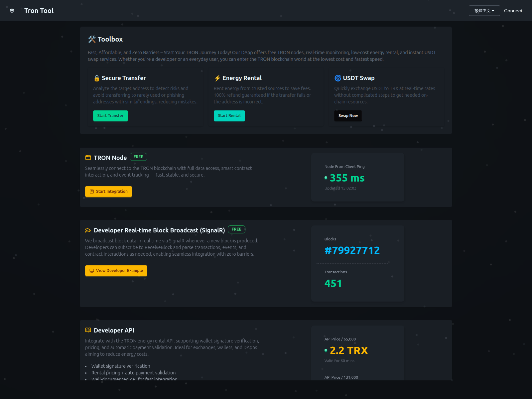Click the Developer API heading
This screenshot has height=399, width=532.
(114, 331)
